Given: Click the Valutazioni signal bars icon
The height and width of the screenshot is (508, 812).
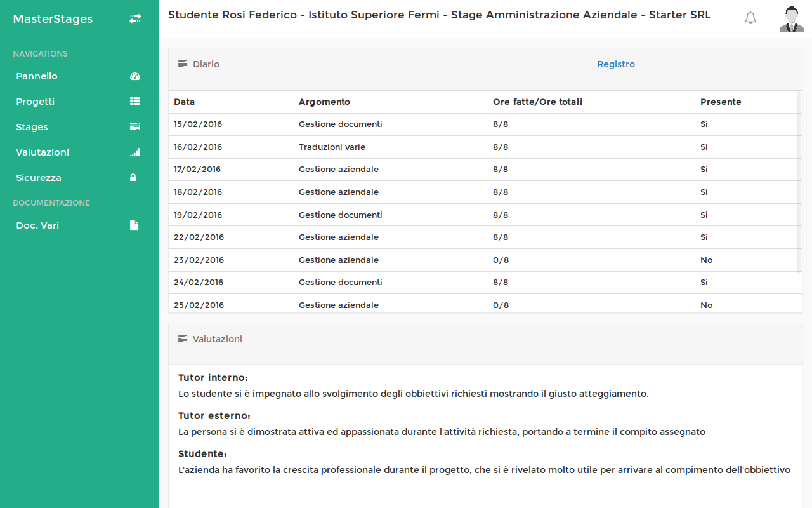Looking at the screenshot, I should [134, 152].
